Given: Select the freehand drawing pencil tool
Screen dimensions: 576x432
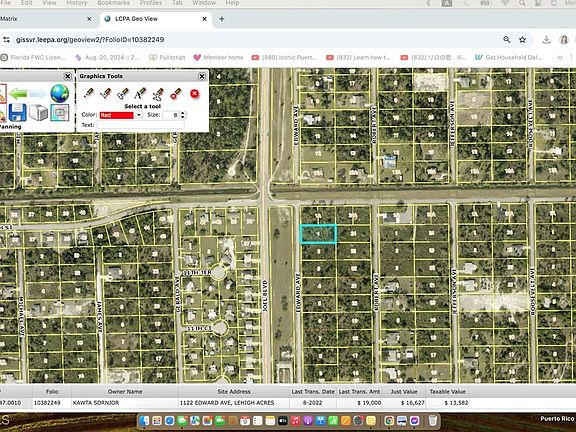Looking at the screenshot, I should [x=158, y=94].
